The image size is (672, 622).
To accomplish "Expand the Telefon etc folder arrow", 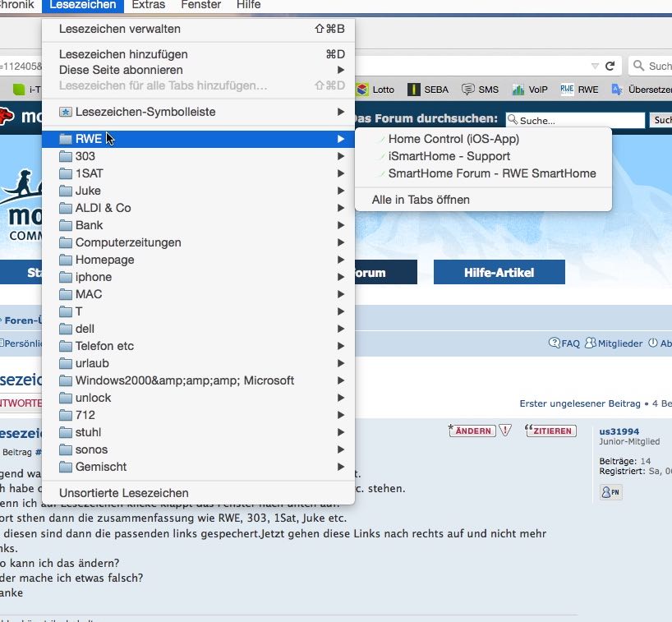I will tap(341, 346).
